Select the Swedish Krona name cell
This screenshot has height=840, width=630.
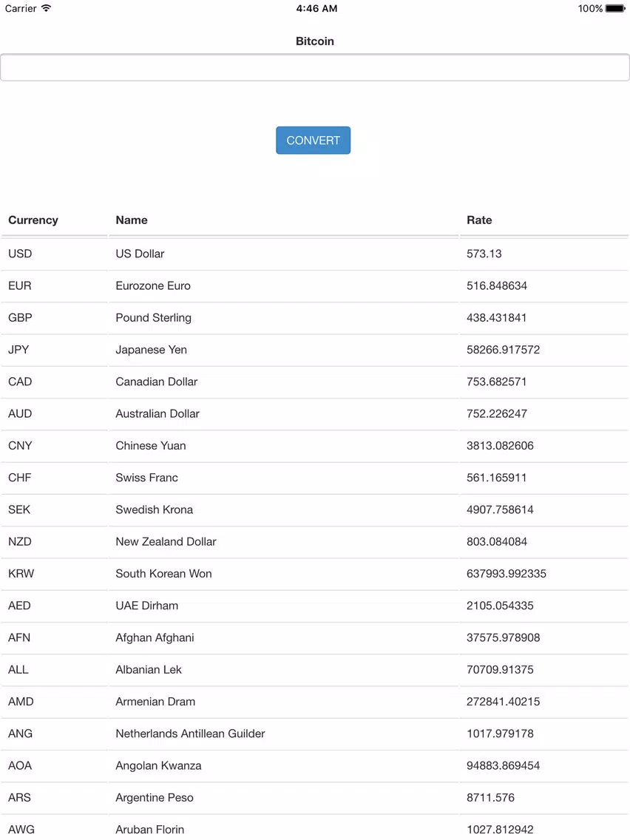155,509
